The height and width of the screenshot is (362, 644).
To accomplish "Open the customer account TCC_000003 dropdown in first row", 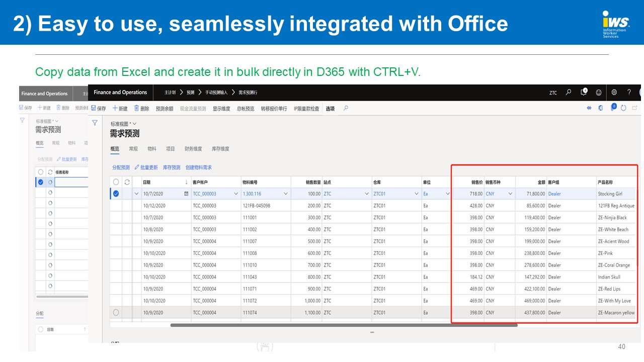I will (236, 194).
